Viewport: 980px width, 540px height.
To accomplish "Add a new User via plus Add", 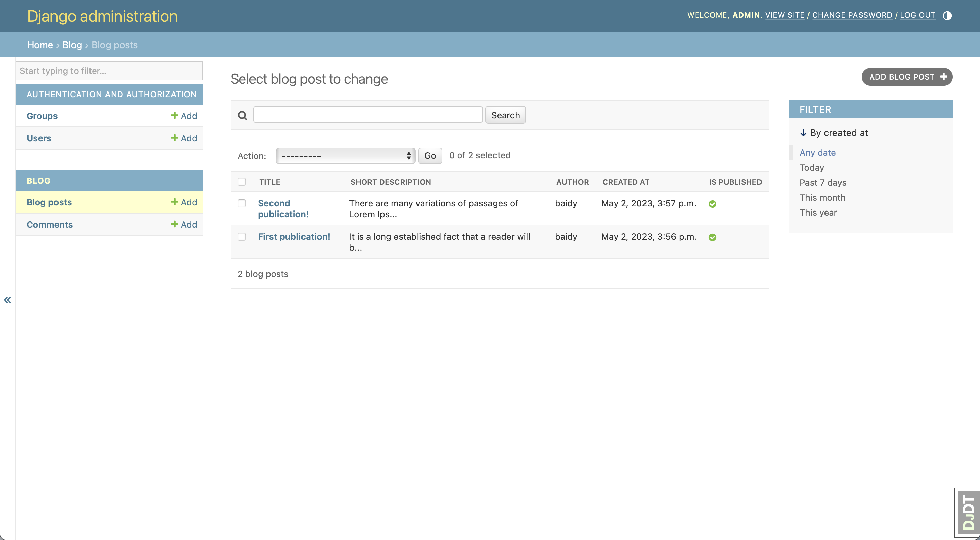I will 184,138.
